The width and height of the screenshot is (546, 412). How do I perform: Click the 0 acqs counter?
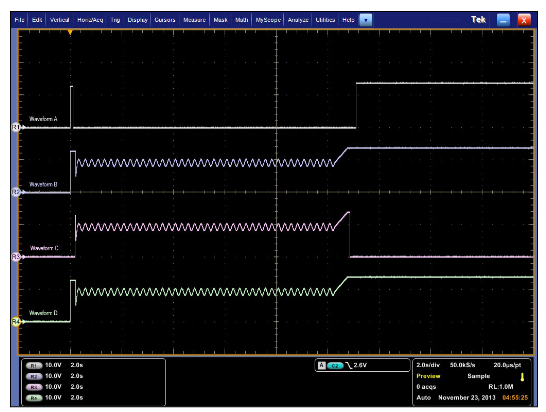click(426, 387)
